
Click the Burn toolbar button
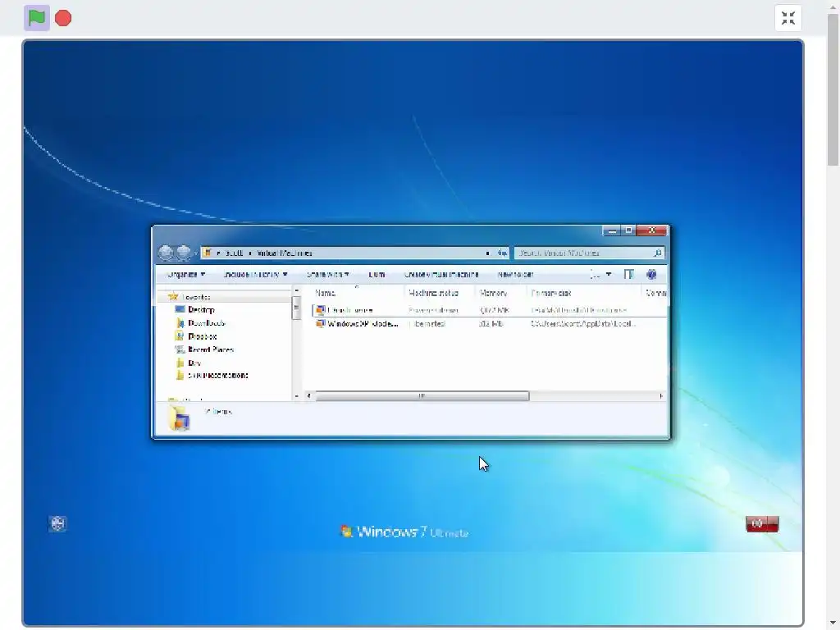pyautogui.click(x=377, y=274)
